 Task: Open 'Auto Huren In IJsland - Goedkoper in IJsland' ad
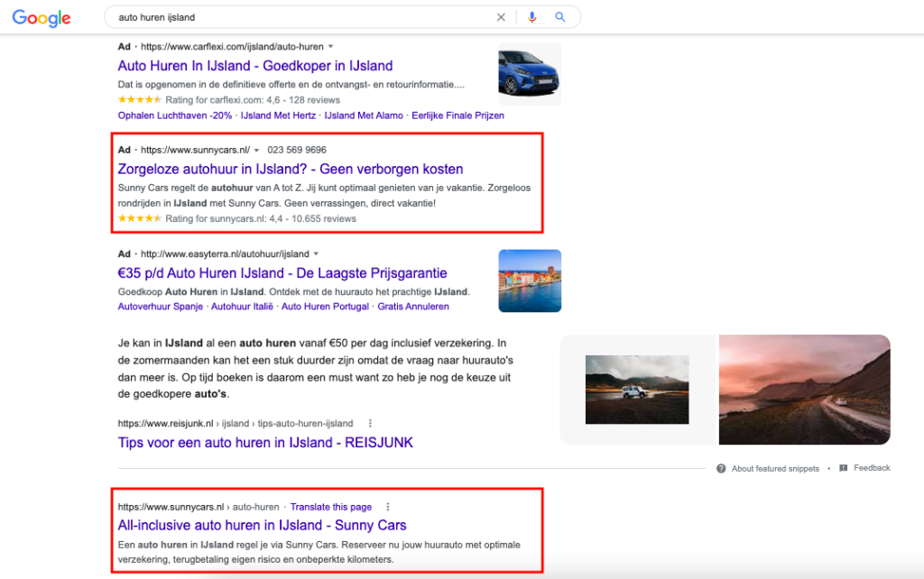(255, 66)
